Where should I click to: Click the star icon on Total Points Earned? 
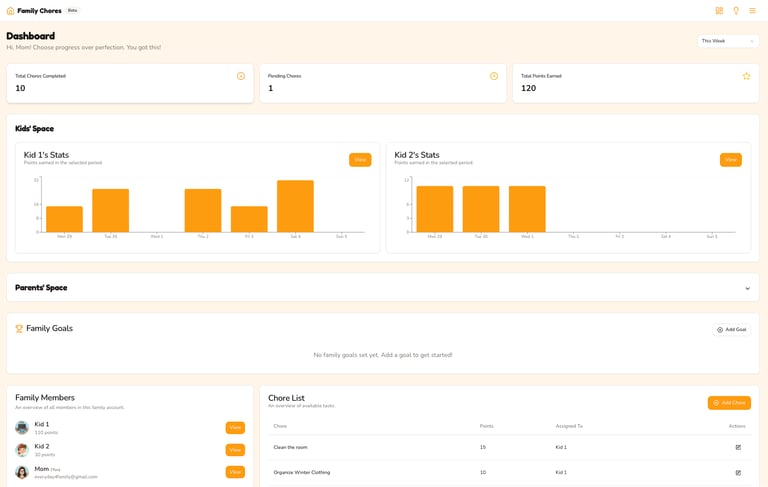(746, 76)
